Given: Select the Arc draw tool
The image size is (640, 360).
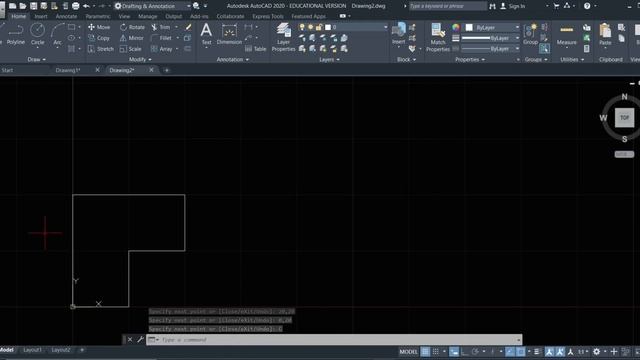Looking at the screenshot, I should tap(58, 34).
